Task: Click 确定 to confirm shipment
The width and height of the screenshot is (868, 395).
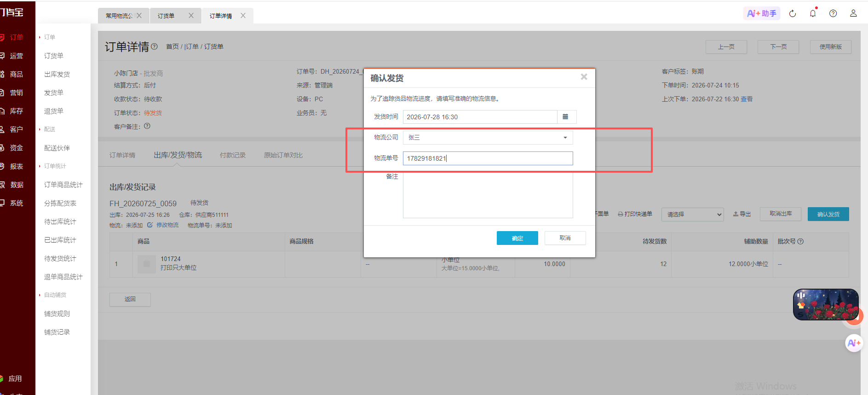Action: [x=517, y=238]
